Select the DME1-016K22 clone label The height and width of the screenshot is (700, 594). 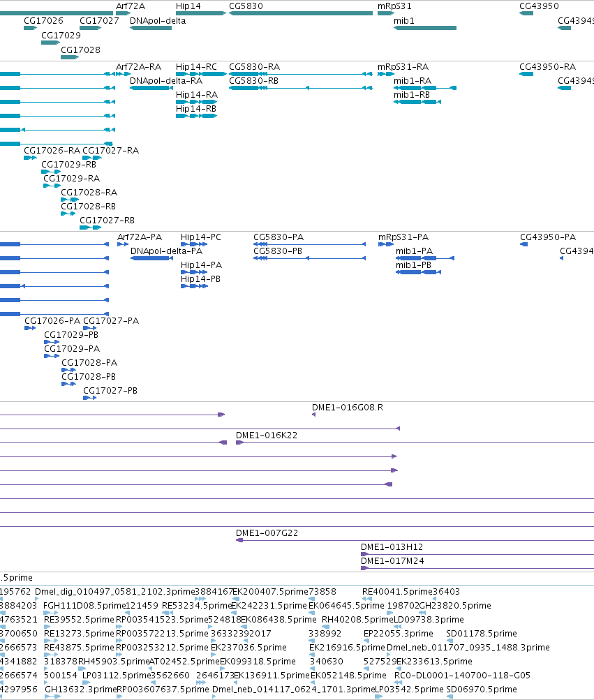point(267,435)
